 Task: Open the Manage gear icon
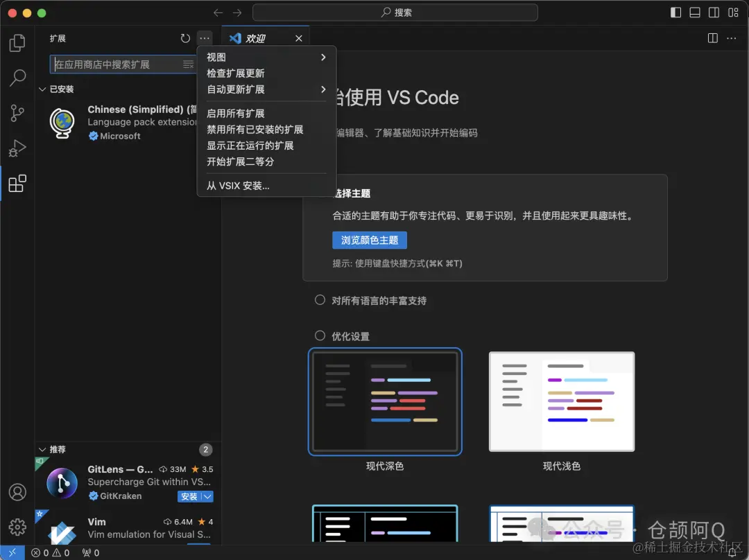pos(17,527)
